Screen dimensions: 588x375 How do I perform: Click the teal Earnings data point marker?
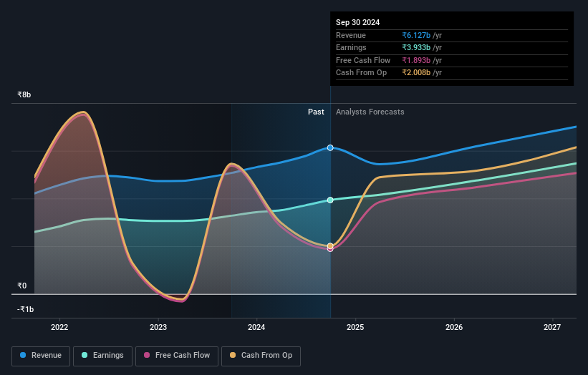click(x=330, y=200)
